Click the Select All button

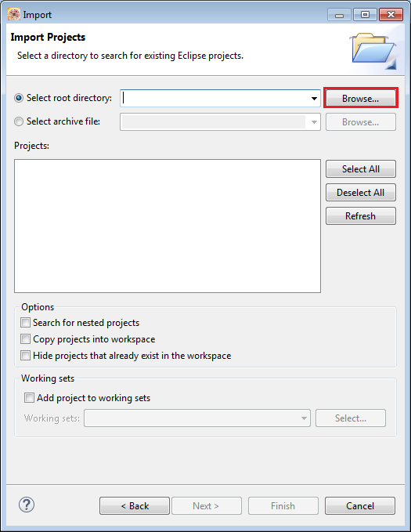361,169
